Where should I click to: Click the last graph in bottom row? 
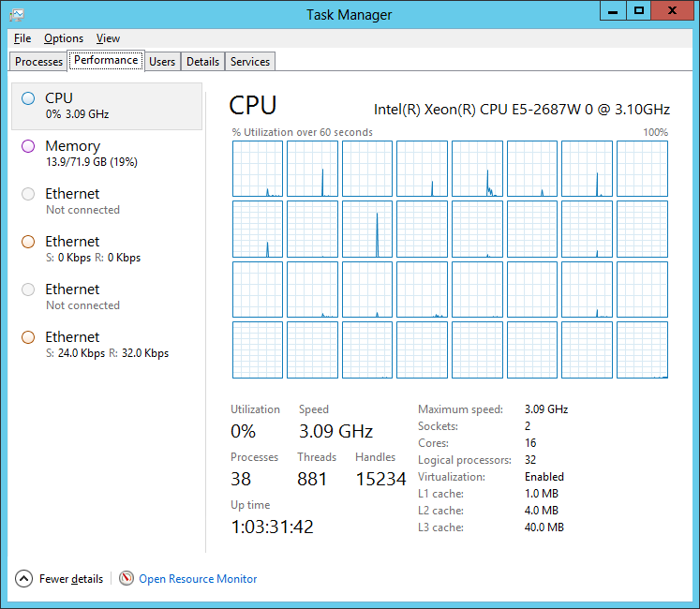642,349
